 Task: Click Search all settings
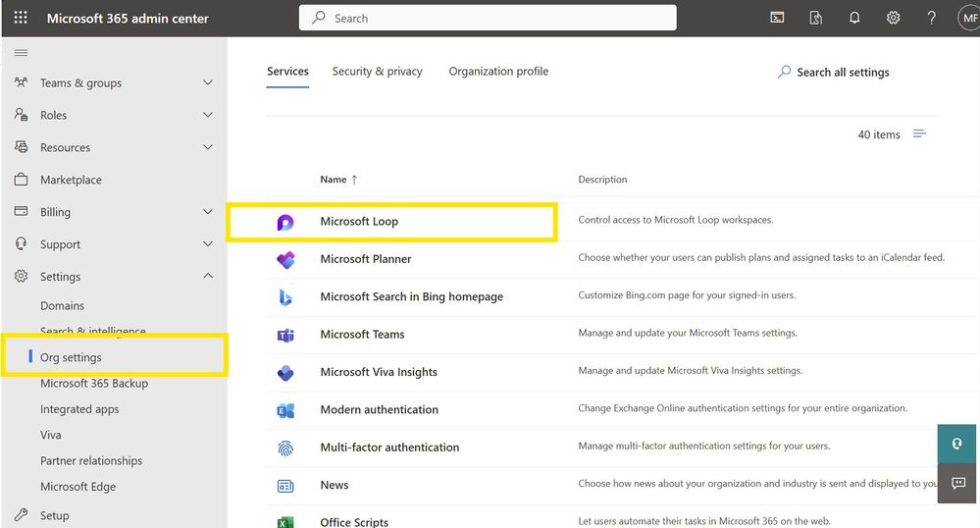[x=833, y=72]
